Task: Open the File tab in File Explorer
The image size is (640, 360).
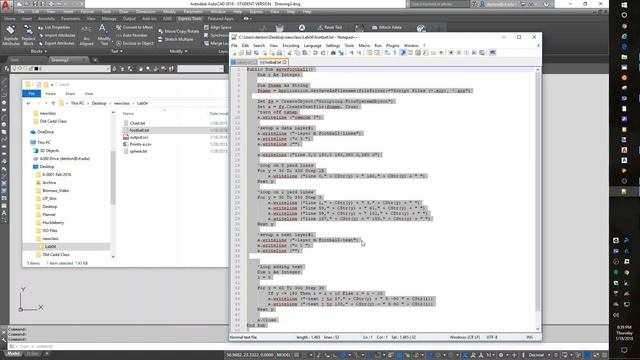Action: pyautogui.click(x=31, y=93)
